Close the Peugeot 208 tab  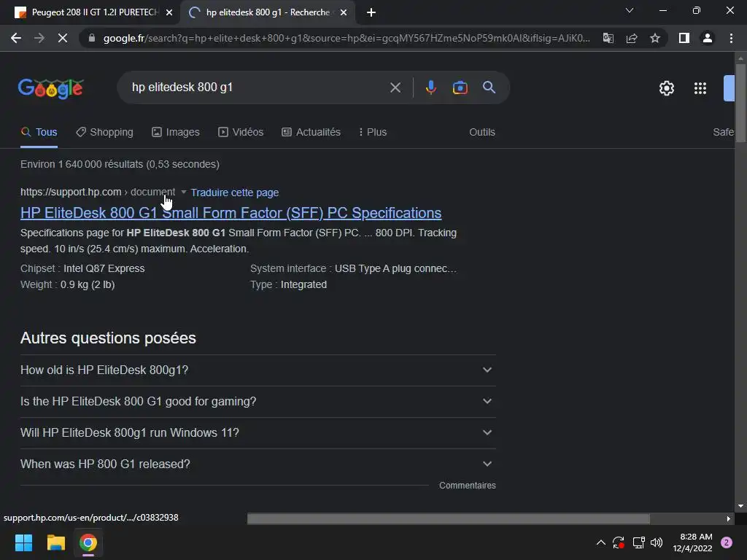click(169, 12)
